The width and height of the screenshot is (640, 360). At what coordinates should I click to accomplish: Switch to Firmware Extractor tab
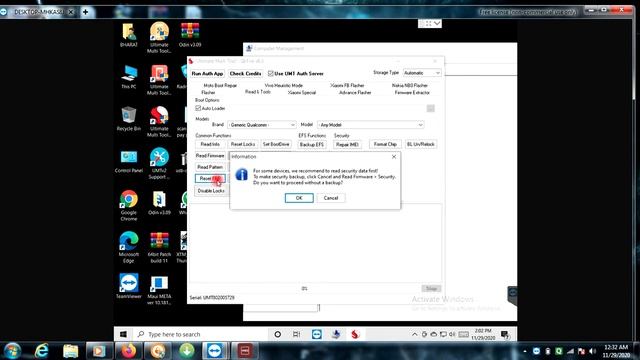point(412,93)
